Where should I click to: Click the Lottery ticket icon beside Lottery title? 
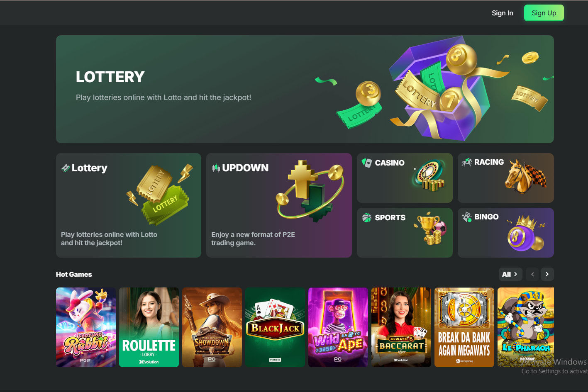coord(66,168)
